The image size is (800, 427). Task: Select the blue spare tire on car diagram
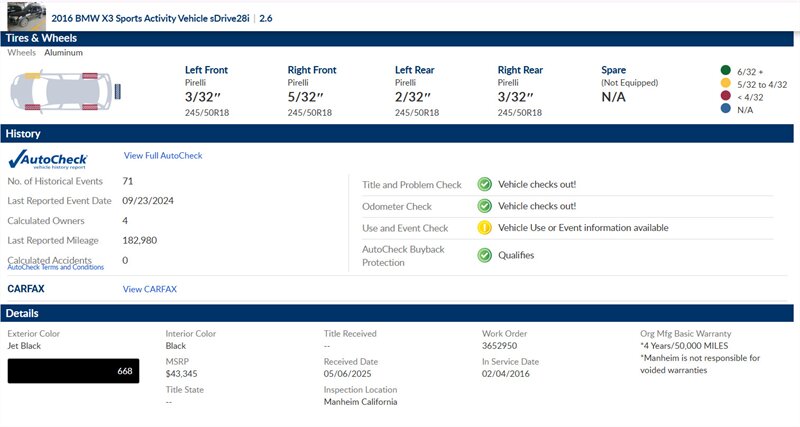click(x=118, y=91)
